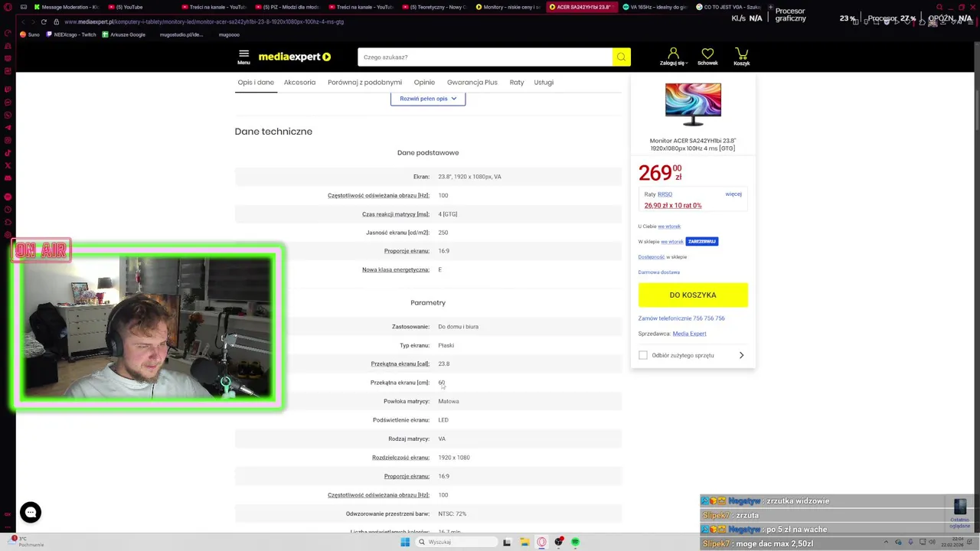The width and height of the screenshot is (980, 551).
Task: Open the Opera GX logo menu
Action: point(8,6)
